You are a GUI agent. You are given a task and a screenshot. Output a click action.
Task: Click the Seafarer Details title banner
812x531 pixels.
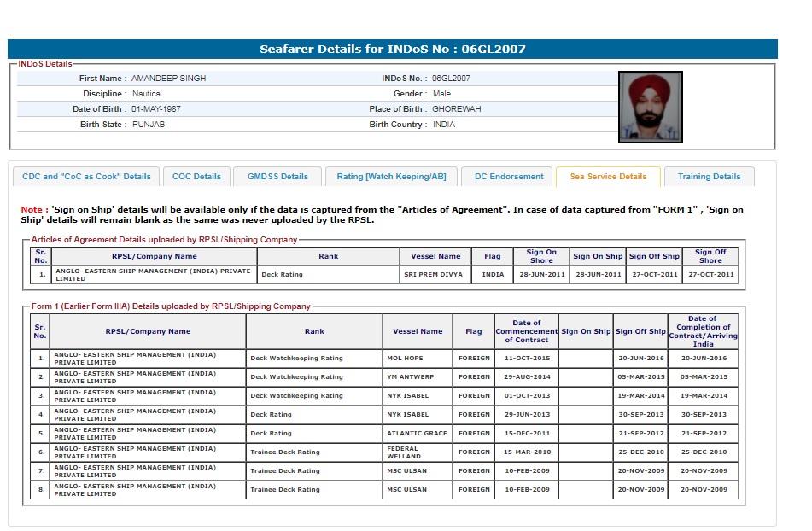(393, 49)
